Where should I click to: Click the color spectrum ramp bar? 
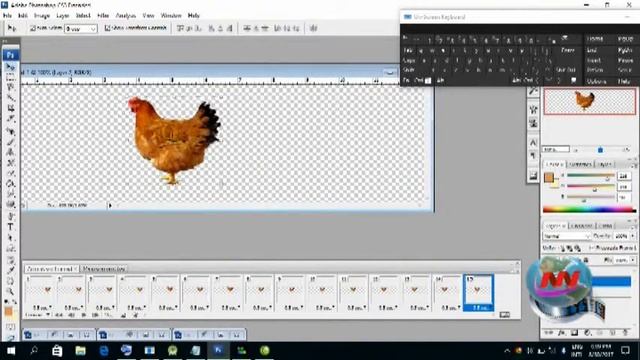[x=589, y=210]
